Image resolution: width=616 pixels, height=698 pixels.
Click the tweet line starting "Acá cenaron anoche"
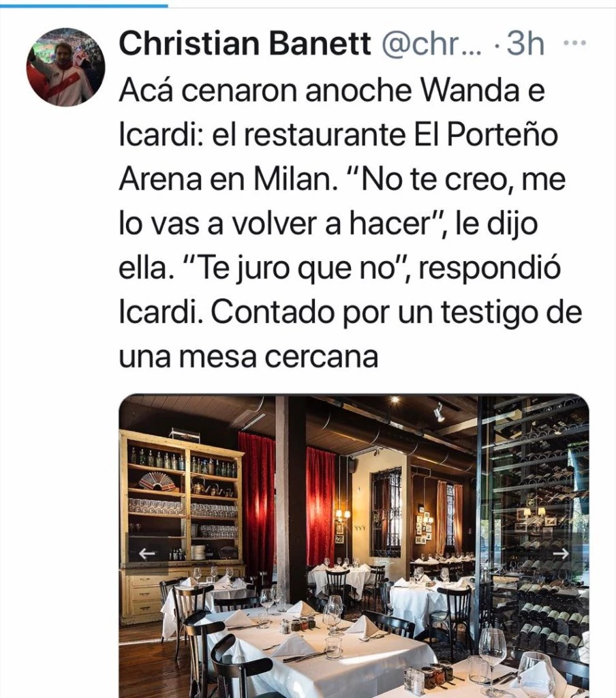[x=332, y=91]
